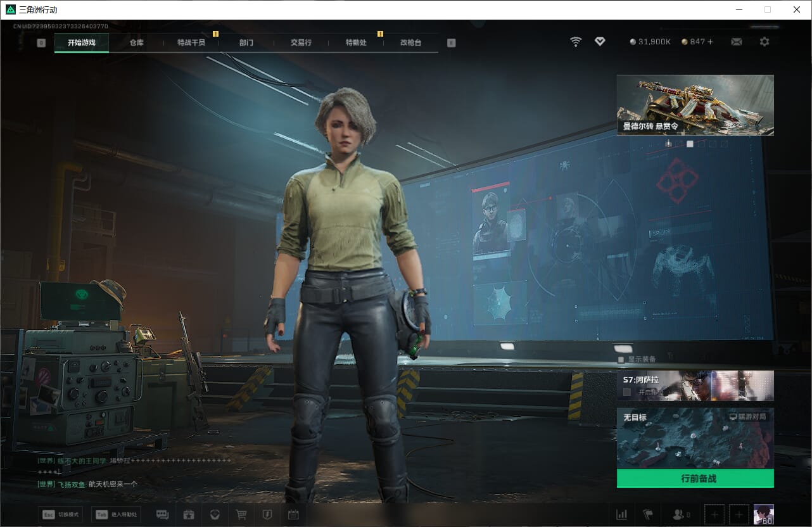Open settings via the gear icon
The width and height of the screenshot is (812, 527).
click(764, 42)
